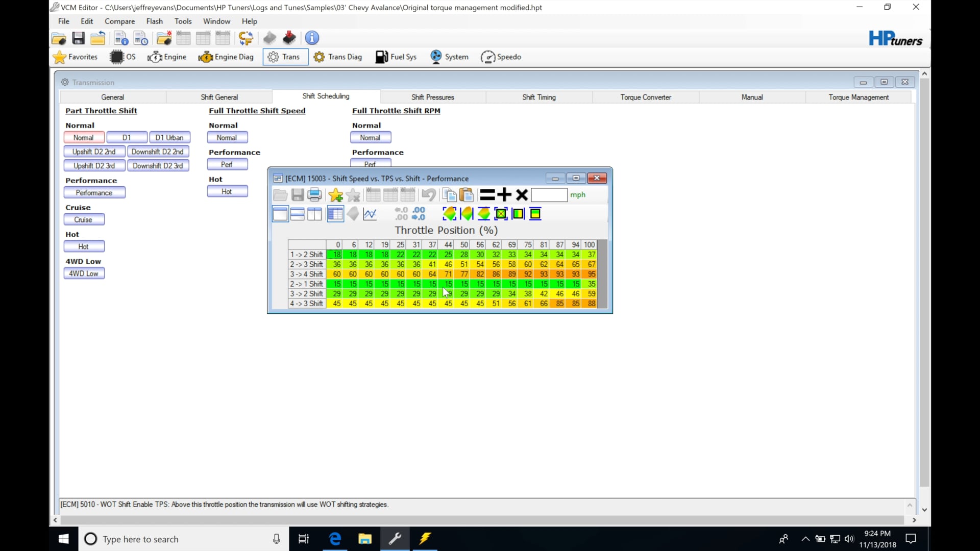
Task: Click the mph units input field
Action: click(x=550, y=194)
